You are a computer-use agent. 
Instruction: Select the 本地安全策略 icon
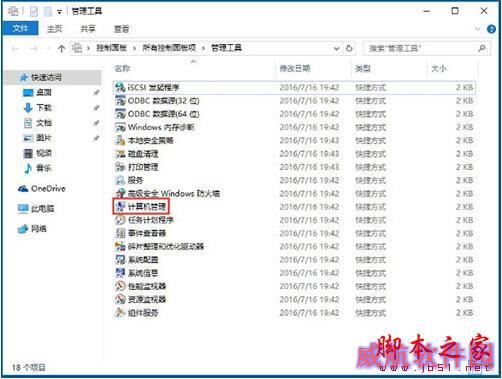click(x=120, y=140)
